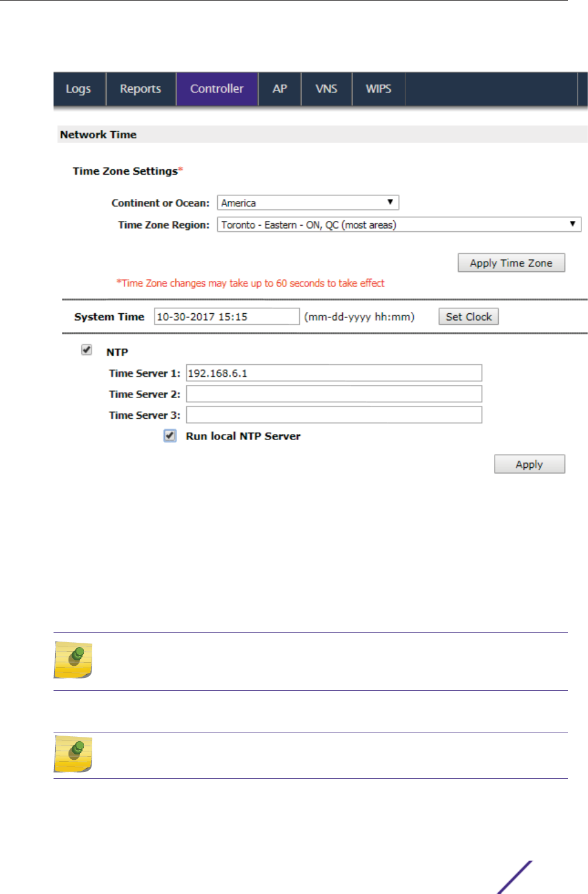The image size is (588, 894).
Task: Click the (mm-dd-yyyy hh:mm) format hint
Action: pyautogui.click(x=359, y=316)
